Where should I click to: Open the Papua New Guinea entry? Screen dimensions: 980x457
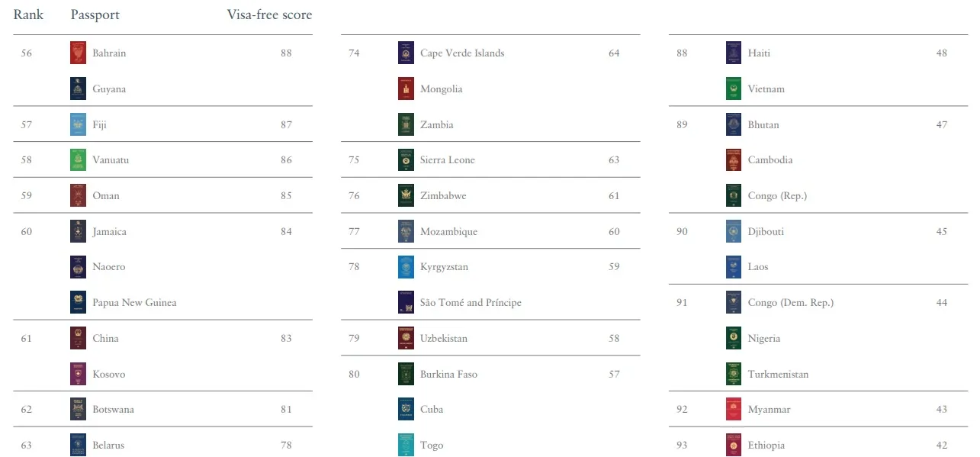click(134, 303)
